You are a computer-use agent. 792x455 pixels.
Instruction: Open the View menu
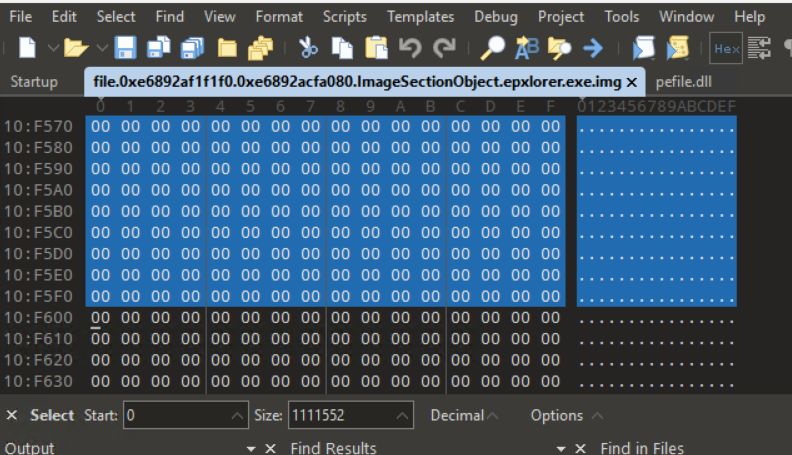(x=220, y=17)
